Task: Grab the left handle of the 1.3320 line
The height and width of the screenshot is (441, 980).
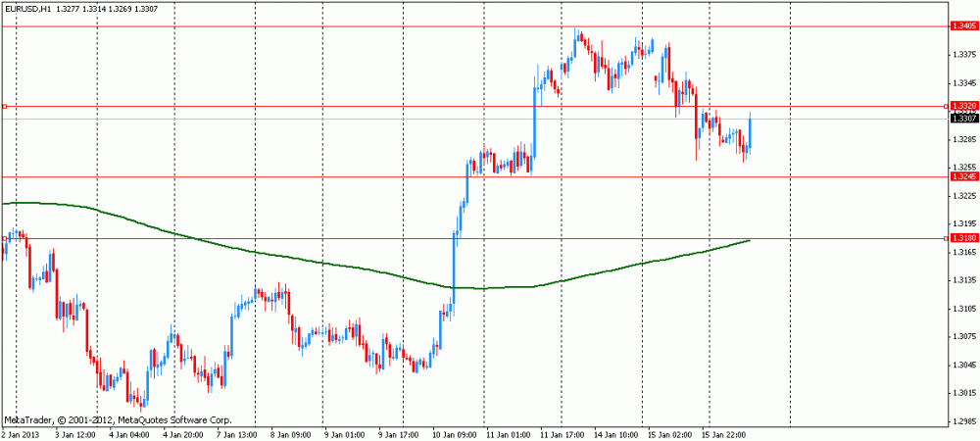Action: coord(4,106)
